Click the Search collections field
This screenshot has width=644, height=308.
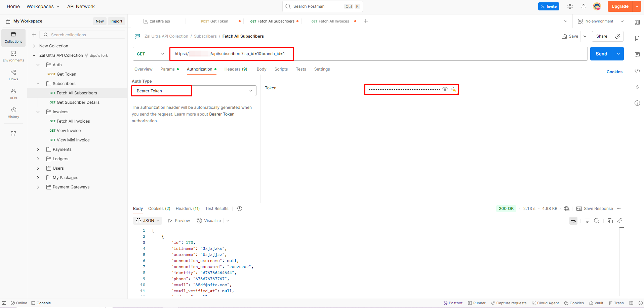point(82,35)
